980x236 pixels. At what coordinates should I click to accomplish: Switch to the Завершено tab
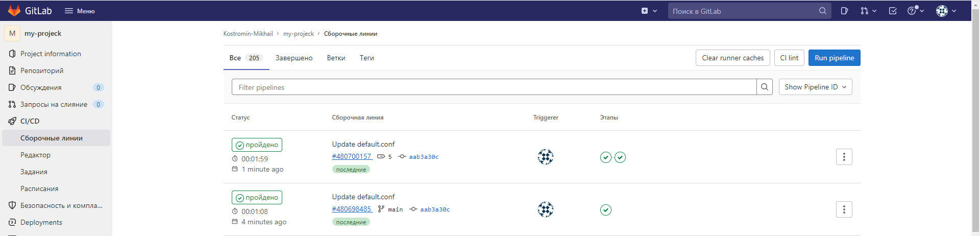click(x=294, y=58)
